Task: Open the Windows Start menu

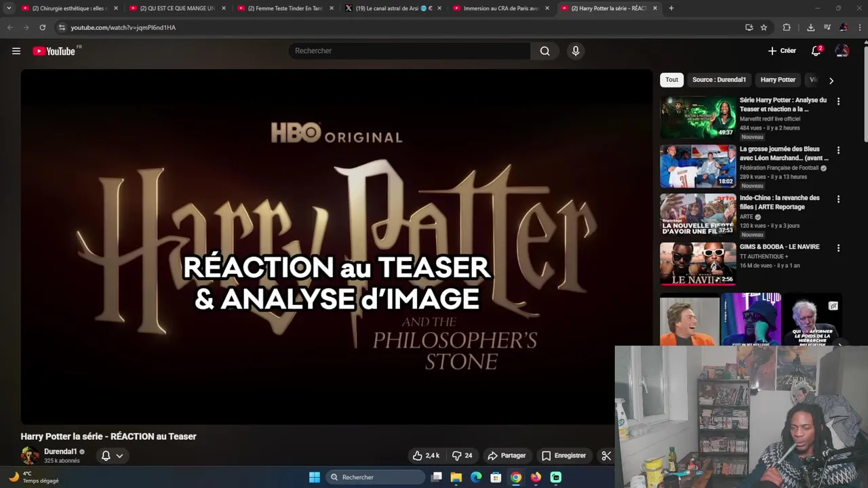Action: click(315, 477)
